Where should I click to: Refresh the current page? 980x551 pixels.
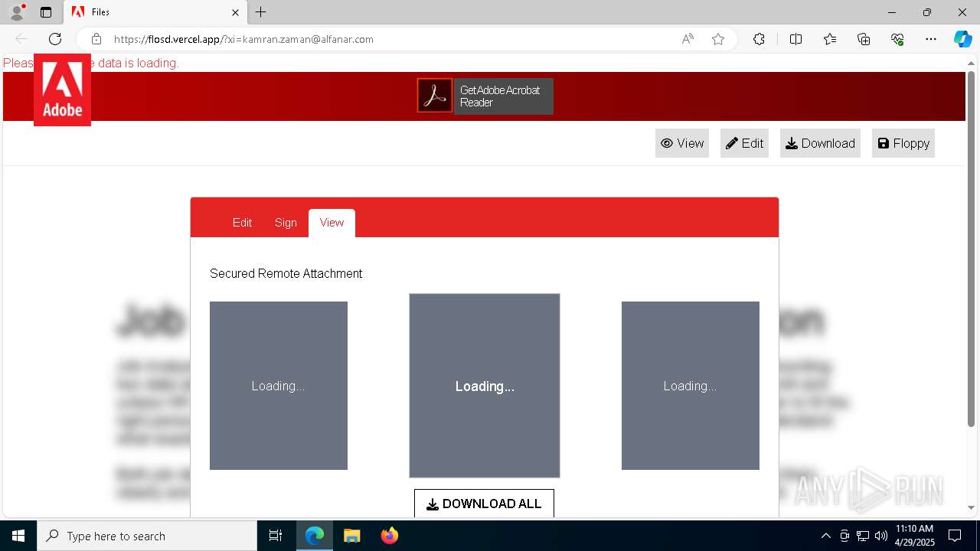55,39
